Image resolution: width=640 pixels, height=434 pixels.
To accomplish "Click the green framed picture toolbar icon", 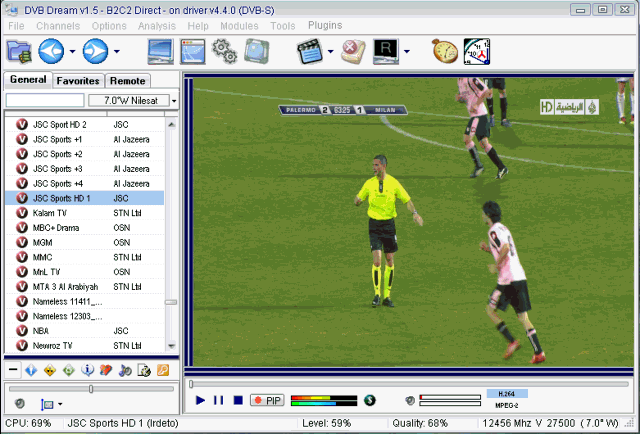I will [257, 51].
